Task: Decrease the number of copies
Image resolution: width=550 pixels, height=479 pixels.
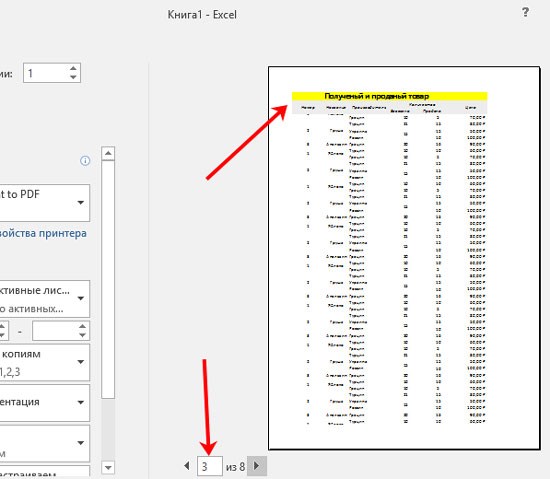Action: 73,77
